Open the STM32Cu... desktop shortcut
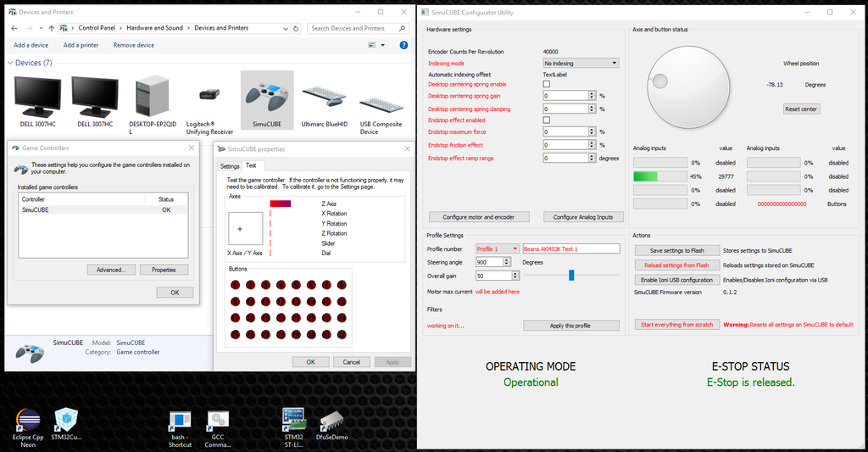 pyautogui.click(x=66, y=425)
